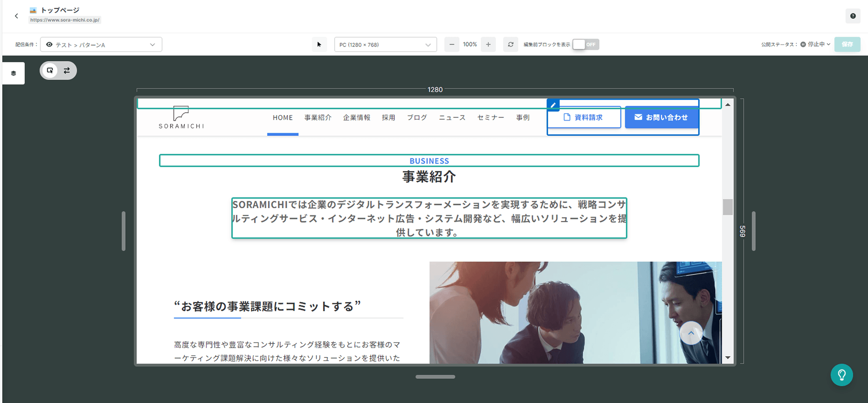The height and width of the screenshot is (403, 868).
Task: Switch to the swap arrows mode icon
Action: (67, 70)
